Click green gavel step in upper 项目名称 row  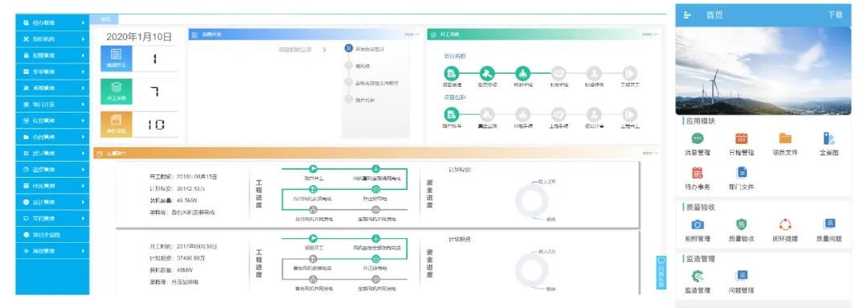coord(486,73)
